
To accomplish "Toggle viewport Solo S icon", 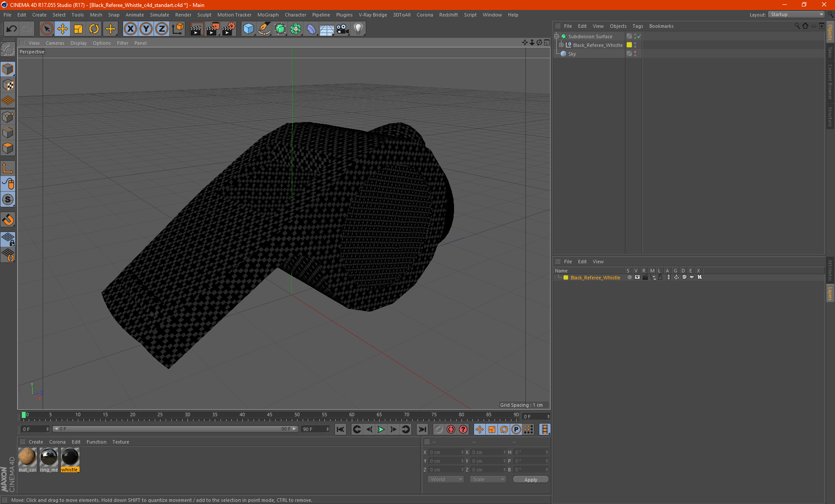I will click(8, 200).
